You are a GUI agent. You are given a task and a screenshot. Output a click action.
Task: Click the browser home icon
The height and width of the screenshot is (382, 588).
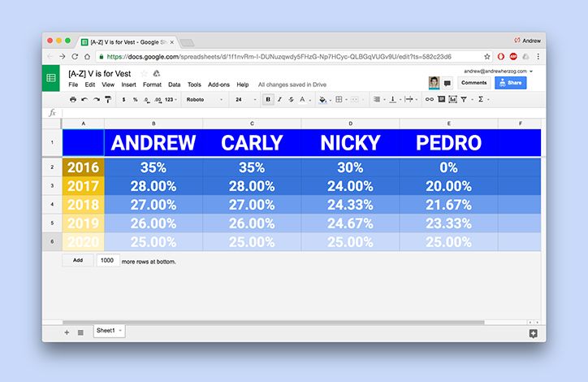tap(87, 57)
